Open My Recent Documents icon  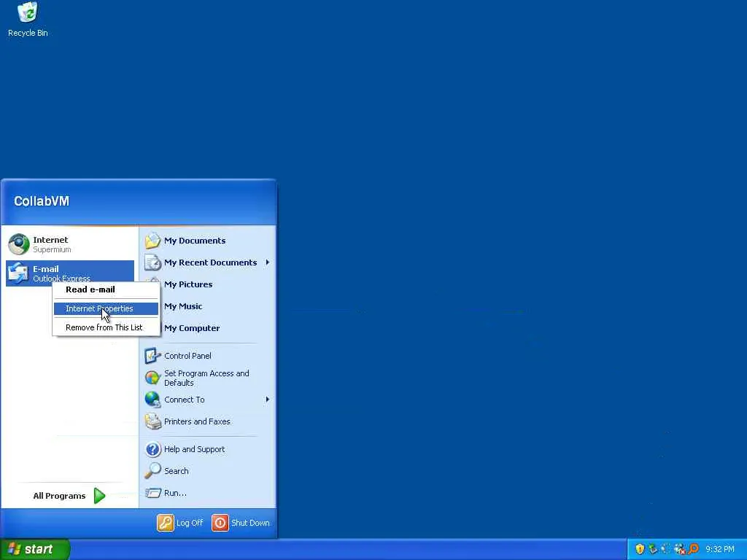coord(152,262)
